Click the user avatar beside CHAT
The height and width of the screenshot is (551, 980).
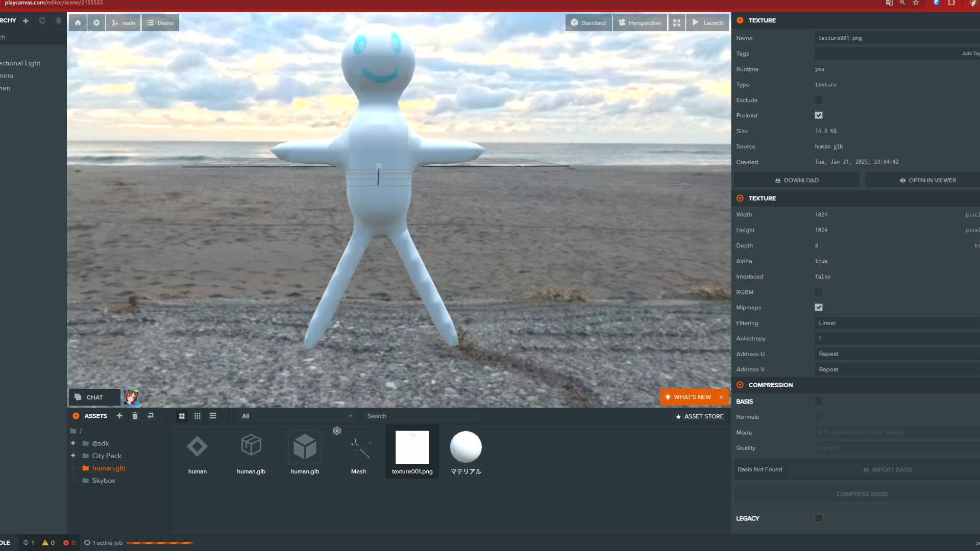(x=131, y=397)
